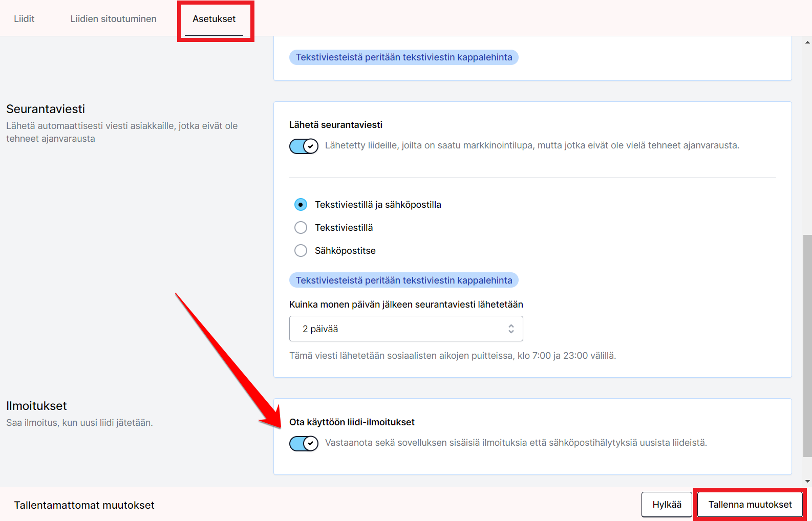The width and height of the screenshot is (812, 521).
Task: Click the Tallentamattomat muutokset label
Action: click(84, 505)
